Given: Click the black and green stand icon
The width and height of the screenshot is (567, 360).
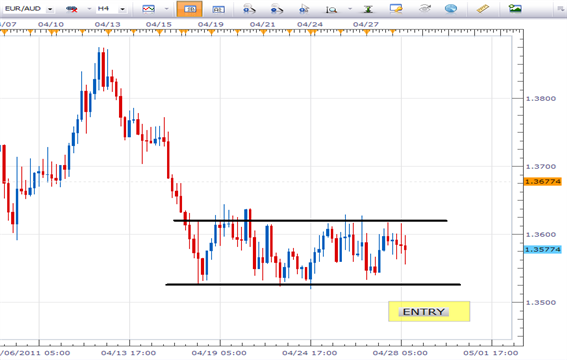Looking at the screenshot, I should (x=368, y=9).
